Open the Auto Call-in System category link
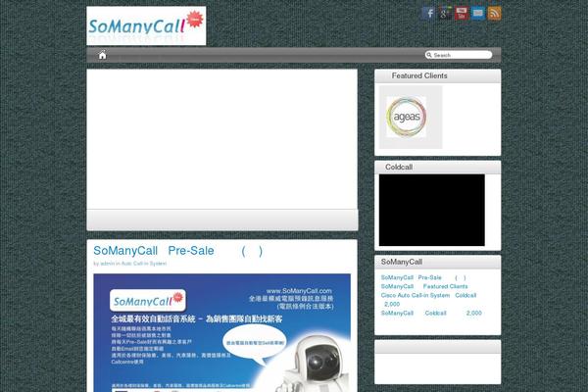This screenshot has height=392, width=588. click(144, 264)
